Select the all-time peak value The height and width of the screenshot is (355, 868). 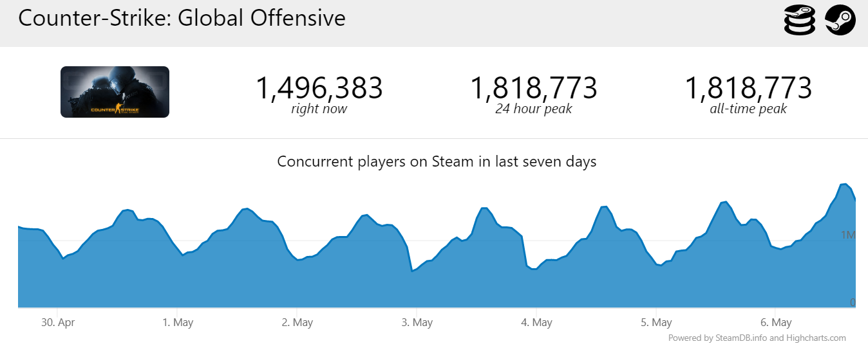pyautogui.click(x=748, y=88)
